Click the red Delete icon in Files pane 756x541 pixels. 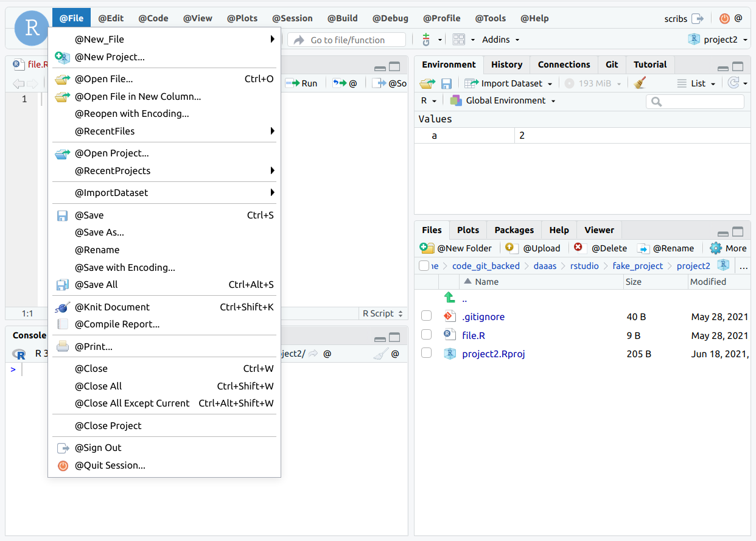(578, 248)
